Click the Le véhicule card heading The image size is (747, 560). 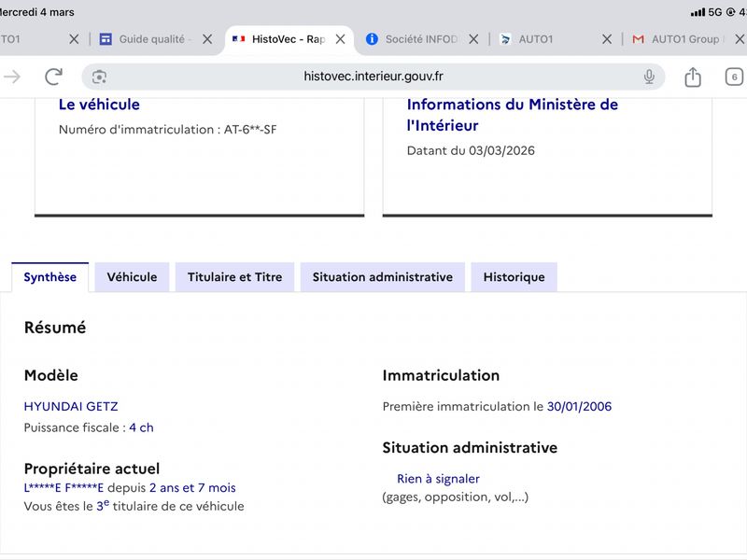[x=99, y=105]
